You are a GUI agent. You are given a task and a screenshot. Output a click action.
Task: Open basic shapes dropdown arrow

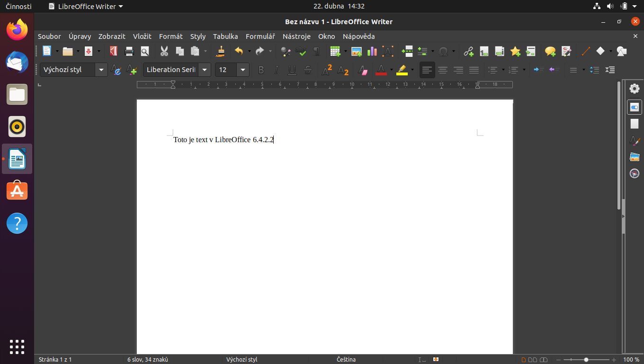[x=611, y=51]
